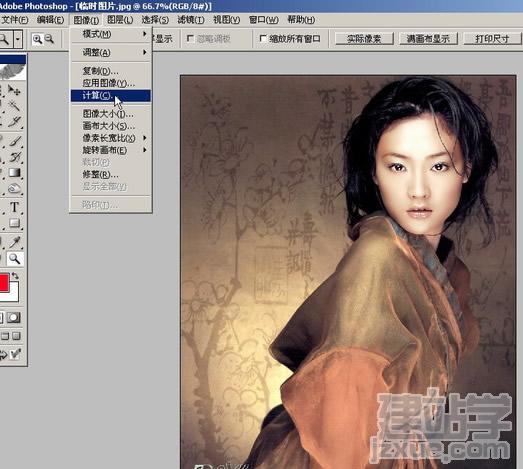Image resolution: width=523 pixels, height=469 pixels.
Task: Select the Zoom tool in toolbox
Action: click(14, 258)
